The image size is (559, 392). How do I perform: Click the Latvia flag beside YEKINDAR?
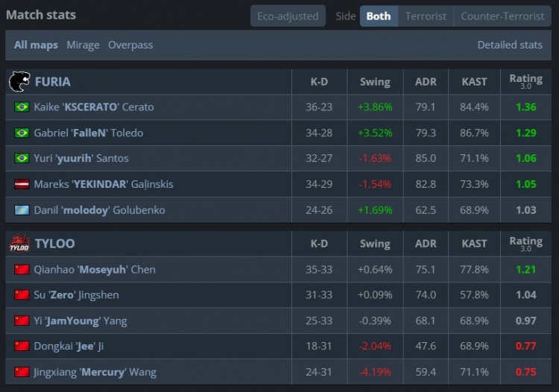point(22,184)
